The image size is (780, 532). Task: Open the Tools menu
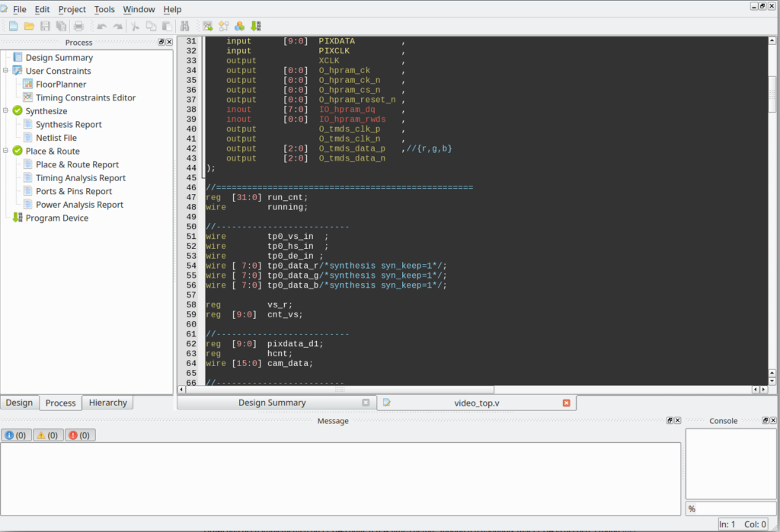(x=104, y=9)
